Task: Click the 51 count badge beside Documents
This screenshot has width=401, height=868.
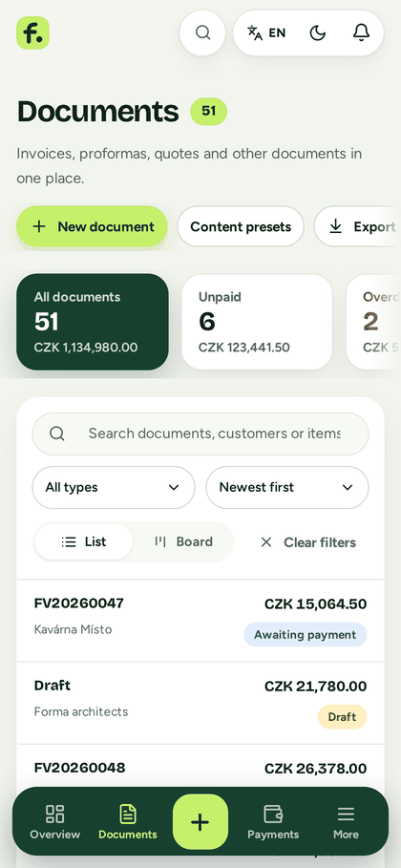Action: click(209, 112)
